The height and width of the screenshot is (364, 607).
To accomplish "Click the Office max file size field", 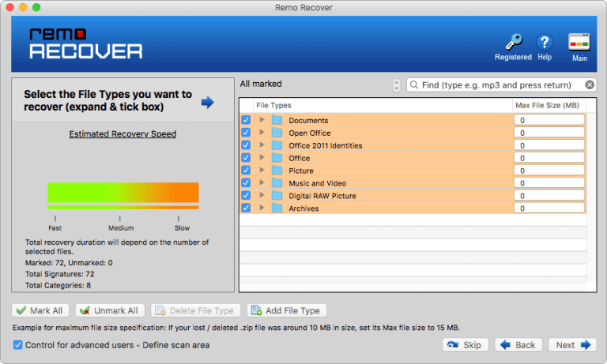I will pos(549,158).
